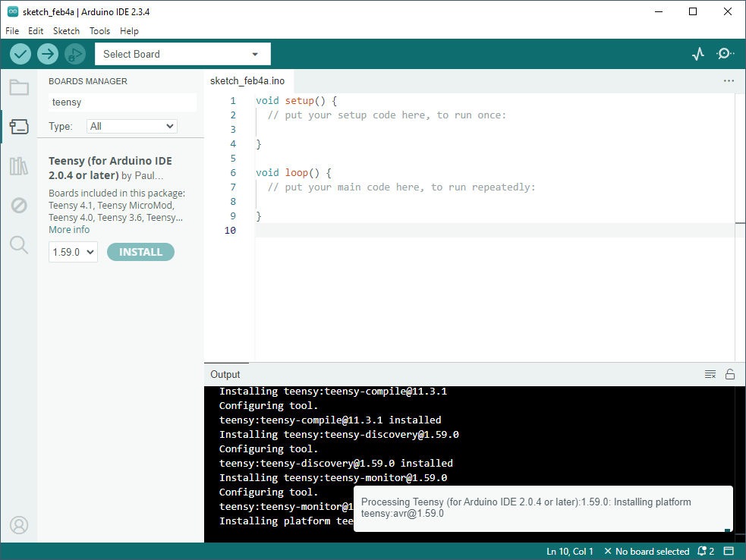Image resolution: width=746 pixels, height=560 pixels.
Task: Open the Serial Monitor
Action: 725,54
